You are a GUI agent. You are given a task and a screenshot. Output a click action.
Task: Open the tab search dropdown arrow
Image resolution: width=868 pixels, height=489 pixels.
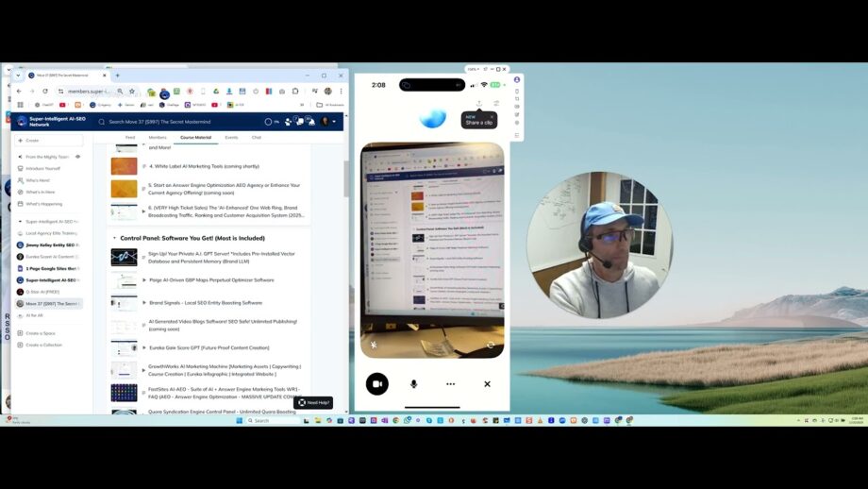point(18,76)
